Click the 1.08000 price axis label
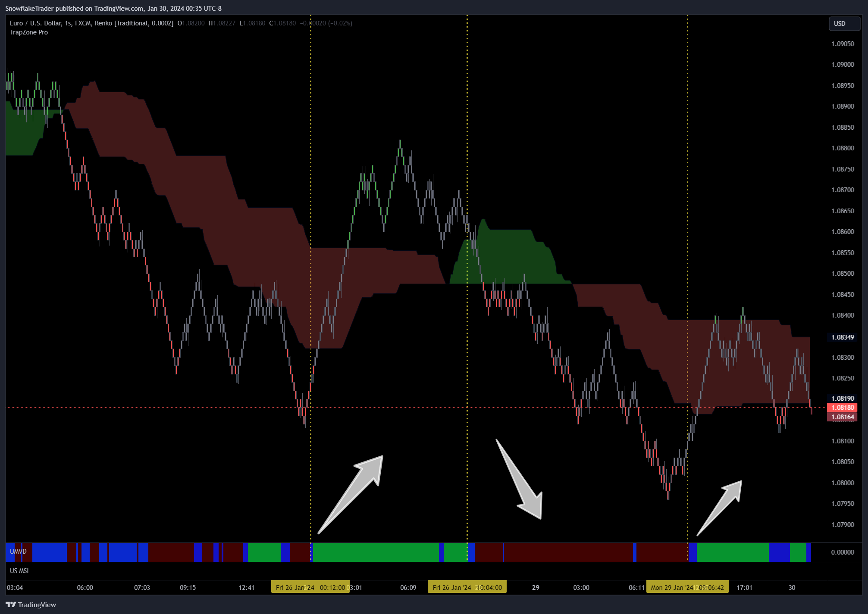Image resolution: width=868 pixels, height=614 pixels. click(x=843, y=483)
